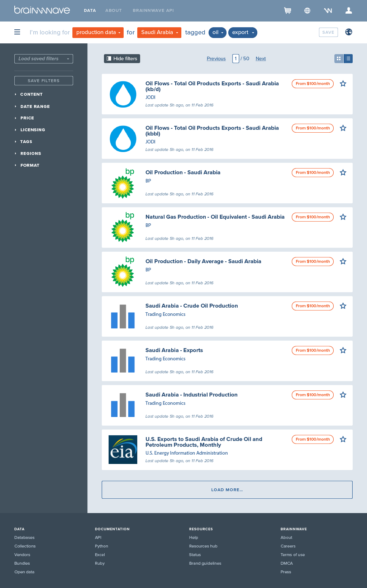Click bar chart logo for Industrial Production
This screenshot has width=367, height=588.
coord(123,405)
